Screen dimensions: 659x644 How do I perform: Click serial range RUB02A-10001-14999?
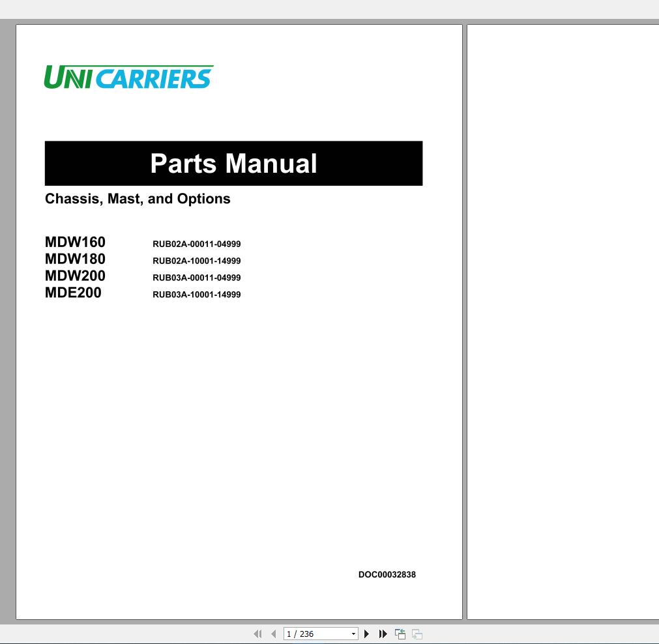[197, 261]
